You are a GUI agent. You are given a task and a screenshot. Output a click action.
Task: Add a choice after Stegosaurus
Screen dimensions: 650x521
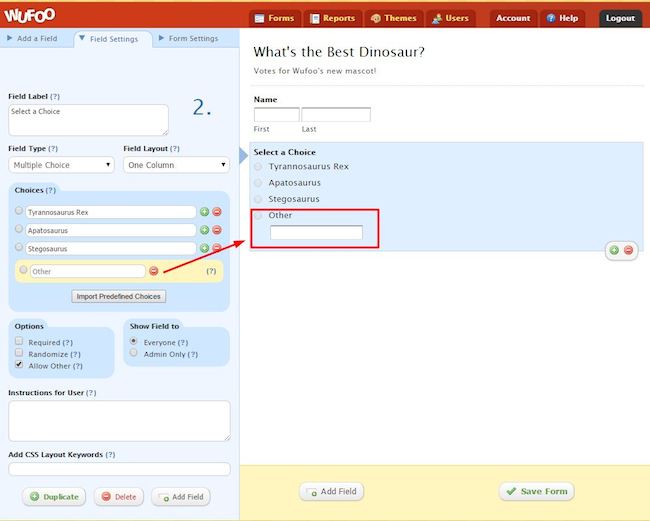204,248
